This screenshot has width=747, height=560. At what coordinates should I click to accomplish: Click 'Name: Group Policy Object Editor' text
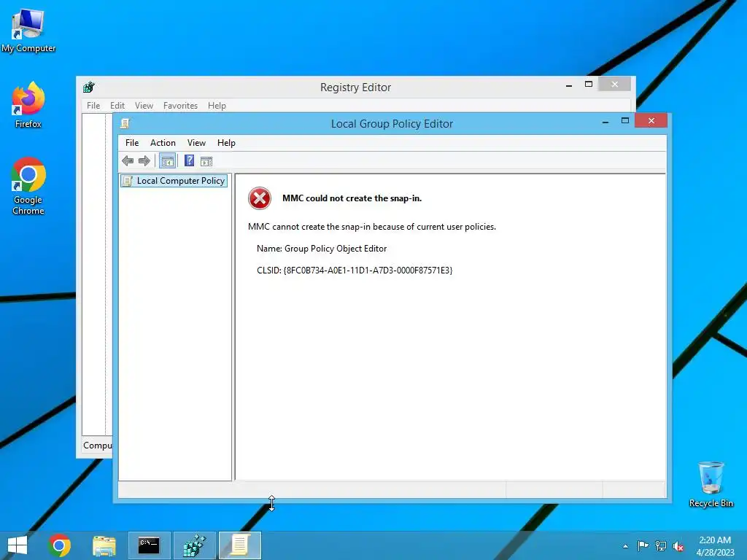322,249
